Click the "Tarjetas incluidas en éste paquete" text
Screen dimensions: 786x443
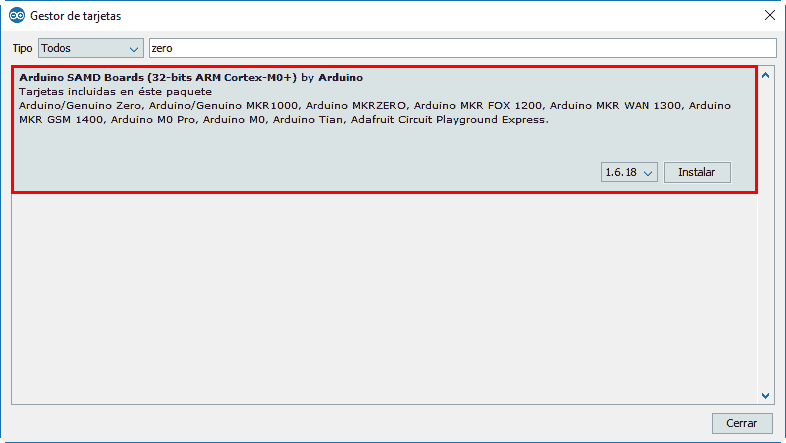point(115,92)
